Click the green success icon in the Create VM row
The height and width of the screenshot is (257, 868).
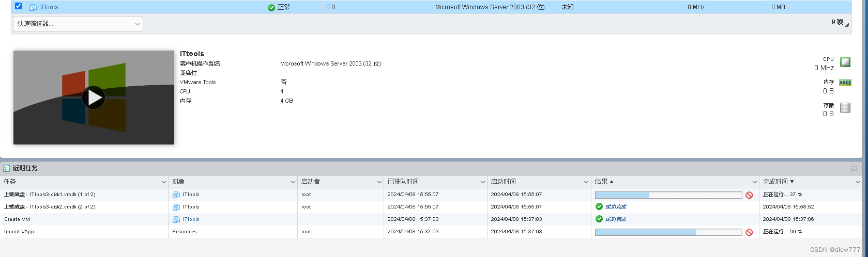(599, 219)
